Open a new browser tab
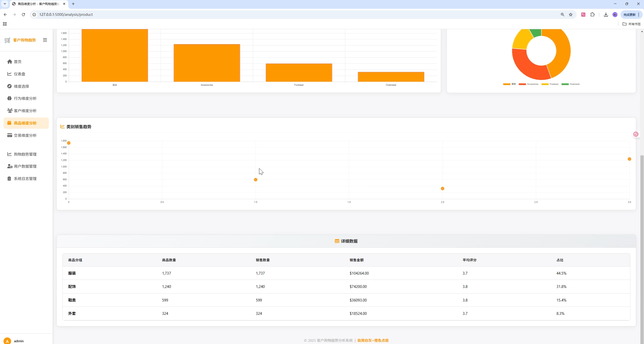 [73, 4]
